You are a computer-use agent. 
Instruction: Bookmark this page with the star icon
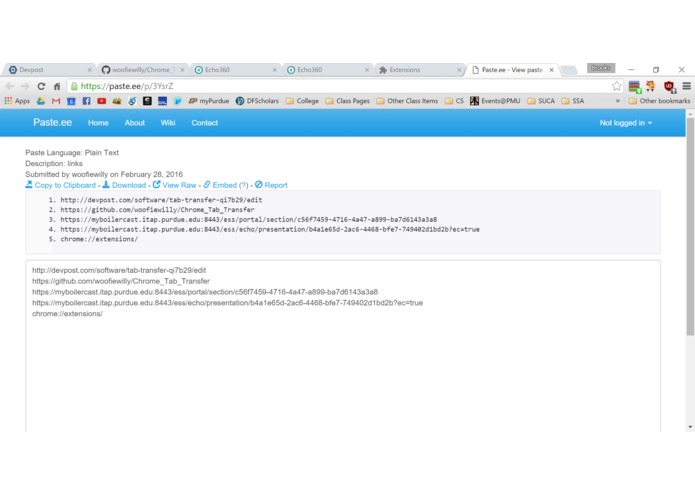coord(616,86)
